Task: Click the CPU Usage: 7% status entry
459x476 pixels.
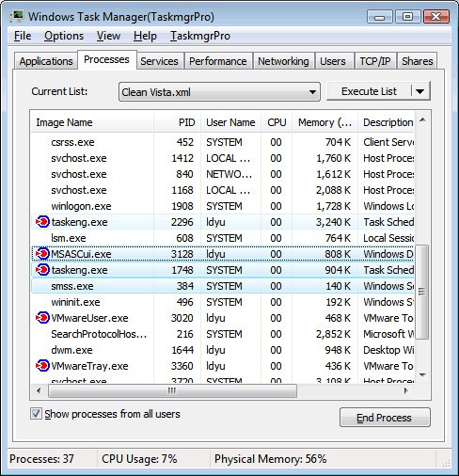Action: click(x=139, y=459)
